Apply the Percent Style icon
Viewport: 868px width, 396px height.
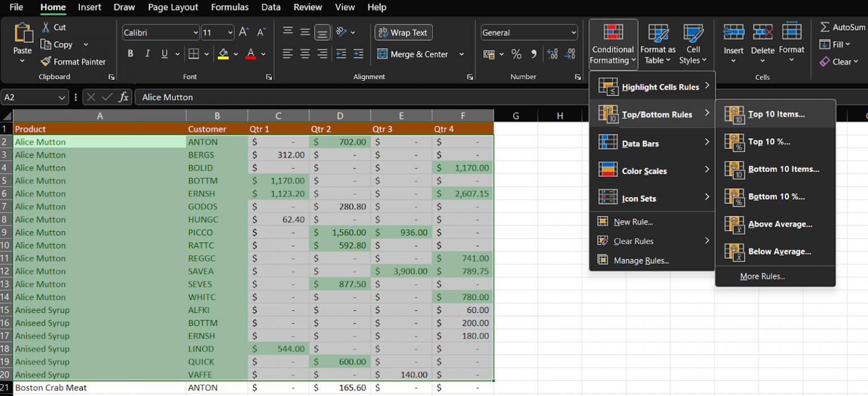coord(516,54)
